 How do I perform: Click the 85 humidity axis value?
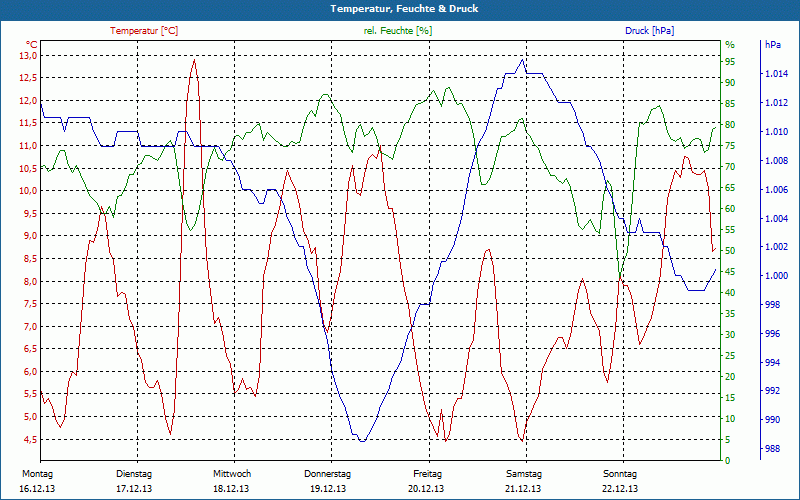coord(730,104)
